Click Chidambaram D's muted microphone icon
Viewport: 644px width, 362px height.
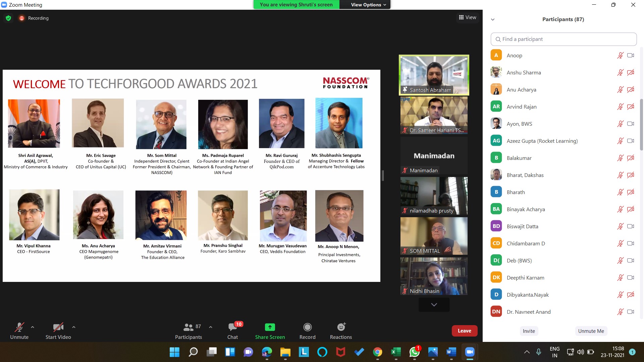click(620, 243)
